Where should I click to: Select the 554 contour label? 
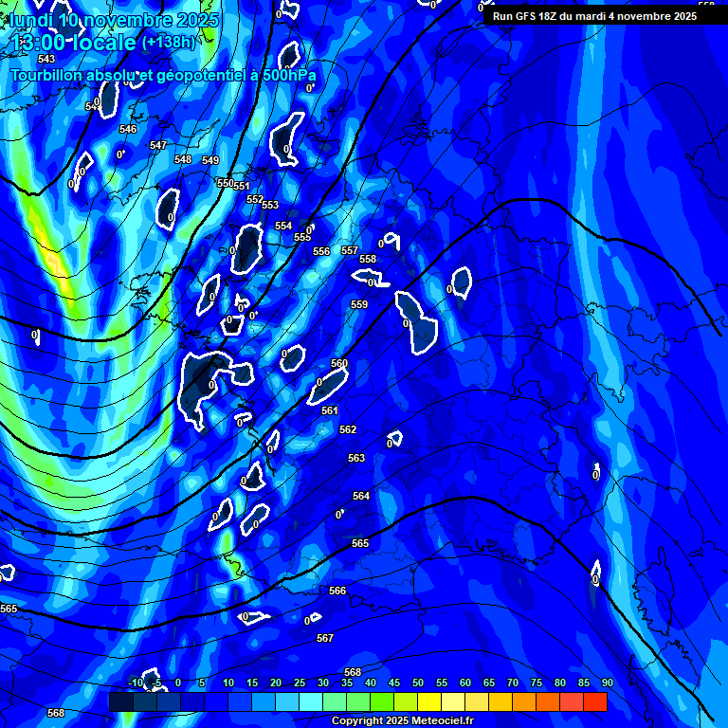(283, 226)
